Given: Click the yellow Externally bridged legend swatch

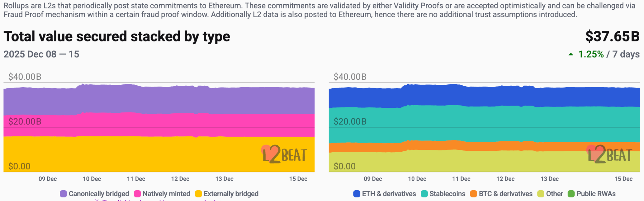Looking at the screenshot, I should (x=198, y=194).
